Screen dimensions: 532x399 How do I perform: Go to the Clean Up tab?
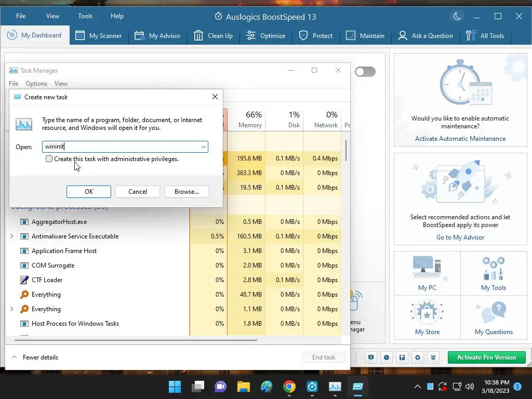(213, 36)
